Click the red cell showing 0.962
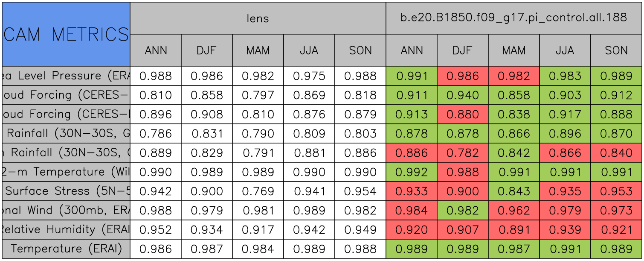 513,211
